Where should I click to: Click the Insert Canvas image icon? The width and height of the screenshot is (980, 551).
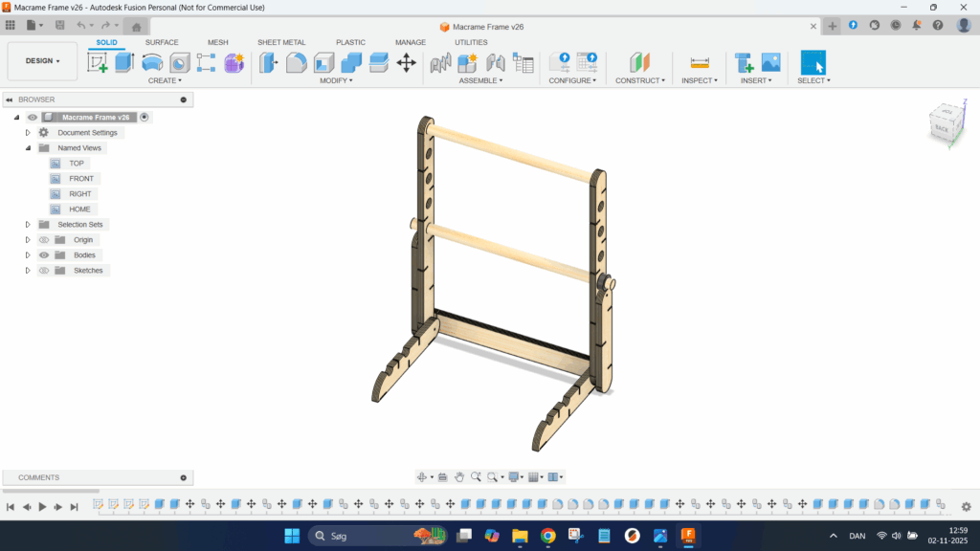point(770,63)
